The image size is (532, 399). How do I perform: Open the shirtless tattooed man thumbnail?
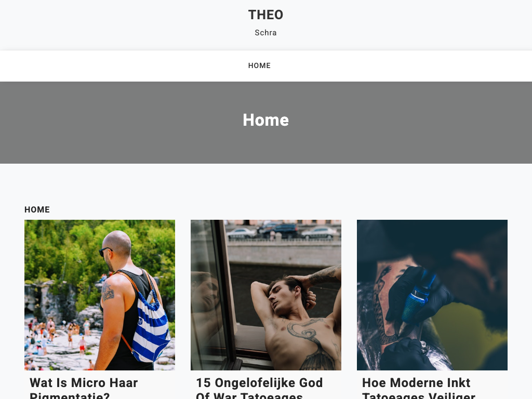click(266, 295)
